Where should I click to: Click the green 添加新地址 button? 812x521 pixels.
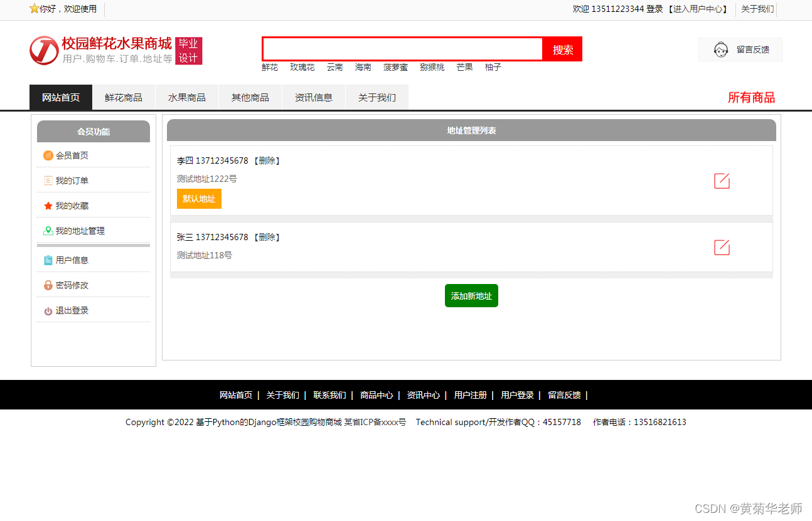471,295
